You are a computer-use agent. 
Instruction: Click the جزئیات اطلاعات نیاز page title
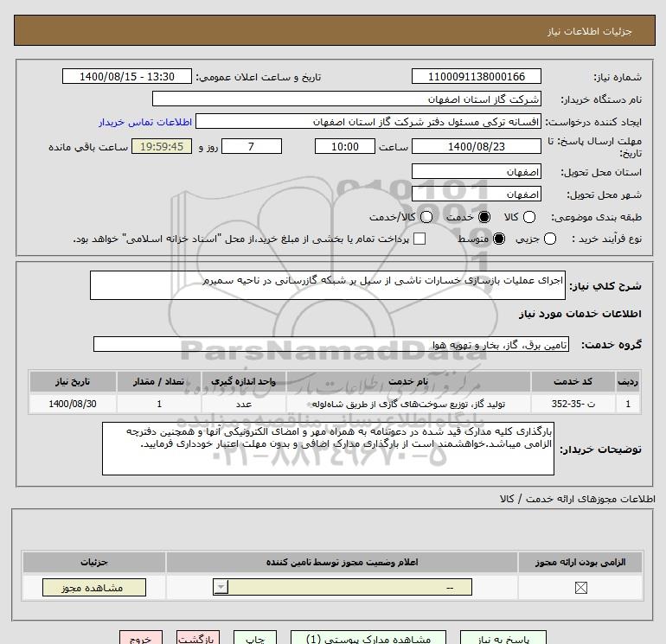click(589, 31)
